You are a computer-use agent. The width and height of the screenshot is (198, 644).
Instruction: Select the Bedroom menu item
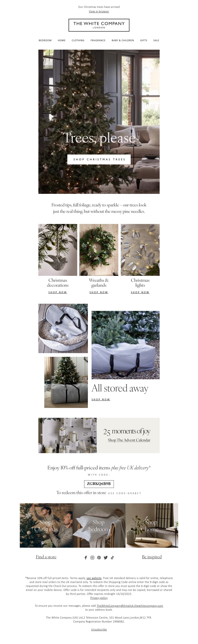45,40
